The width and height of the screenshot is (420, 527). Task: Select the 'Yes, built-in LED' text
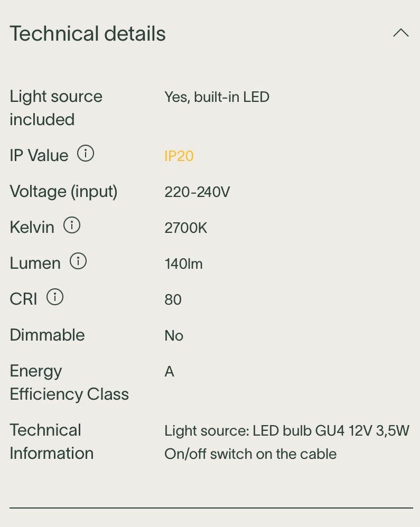click(217, 97)
